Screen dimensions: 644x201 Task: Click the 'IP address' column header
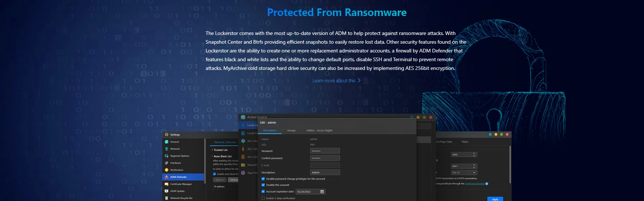point(220,186)
